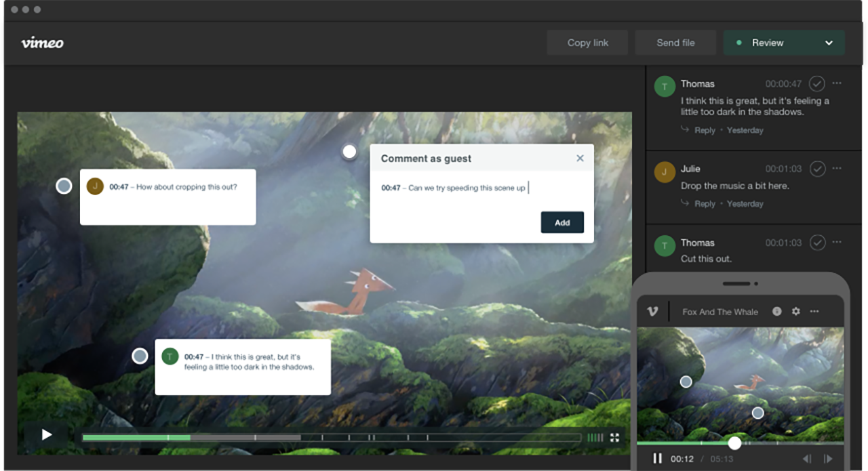This screenshot has height=471, width=868.
Task: Click the marker dot beside Thomas's shadows note
Action: (140, 356)
